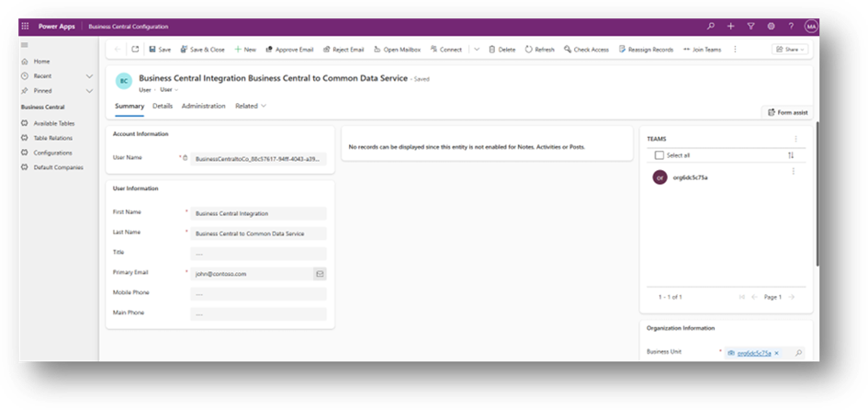Viewport: 868px width, 410px height.
Task: Switch to the Details tab
Action: pyautogui.click(x=163, y=106)
